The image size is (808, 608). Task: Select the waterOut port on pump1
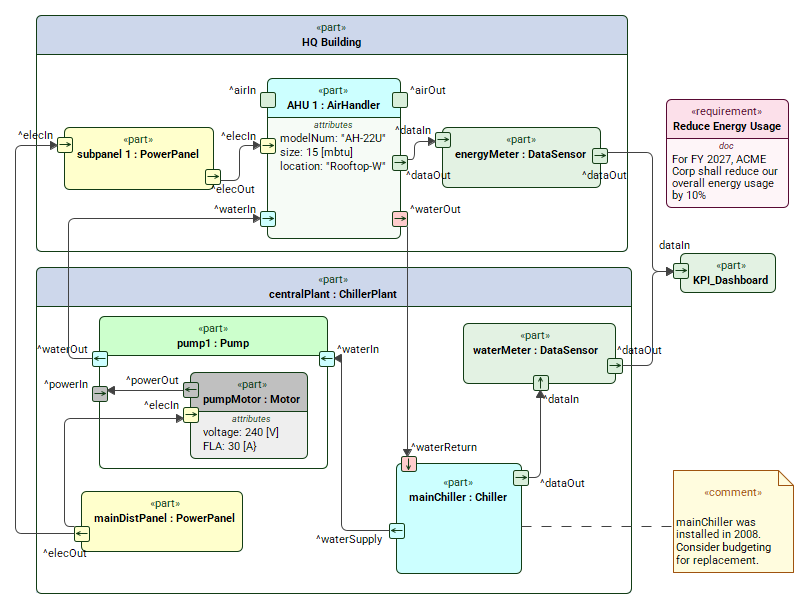pyautogui.click(x=100, y=359)
